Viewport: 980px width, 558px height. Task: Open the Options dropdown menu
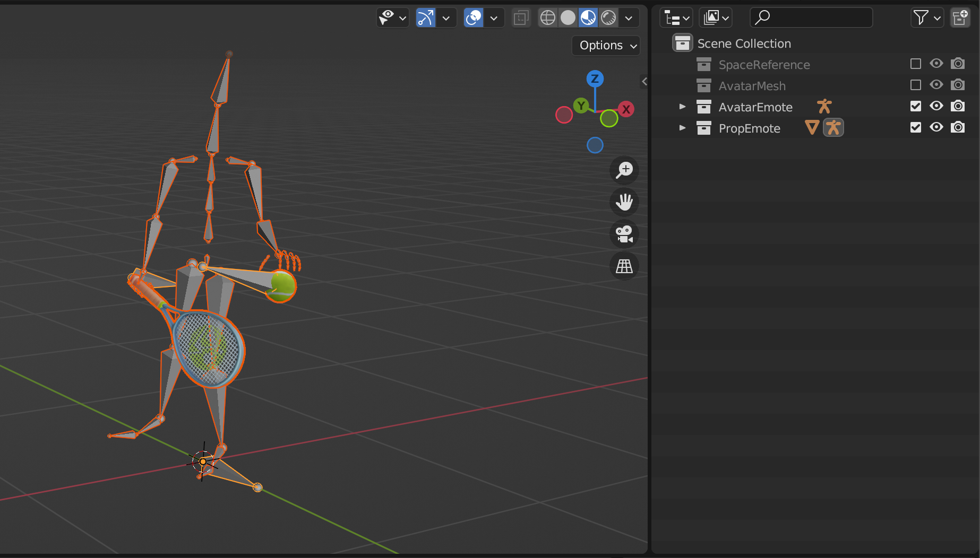pos(606,46)
